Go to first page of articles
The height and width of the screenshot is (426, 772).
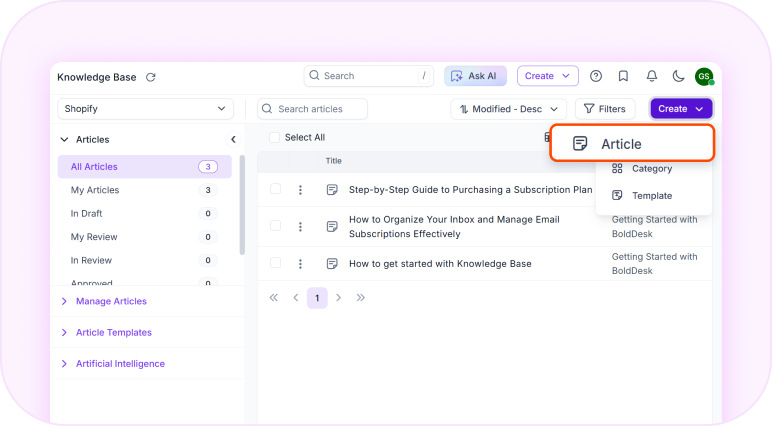click(x=274, y=297)
